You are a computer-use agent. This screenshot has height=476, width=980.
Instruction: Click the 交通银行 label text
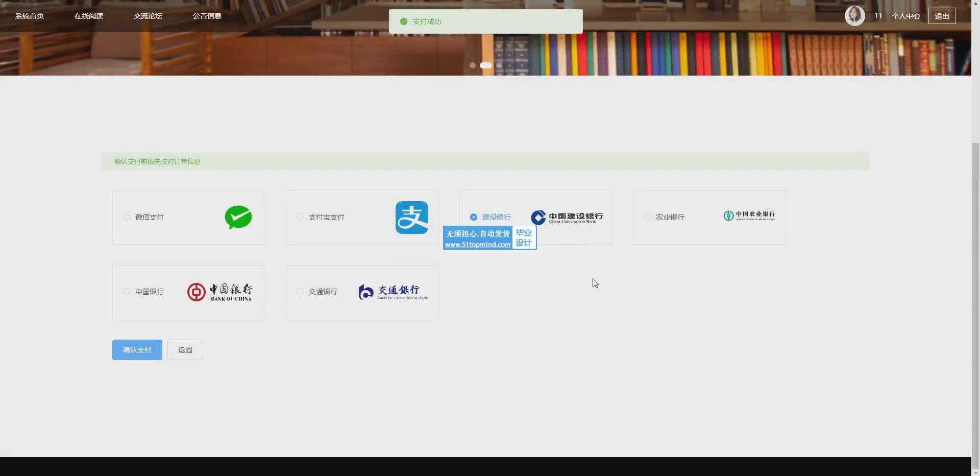point(323,292)
